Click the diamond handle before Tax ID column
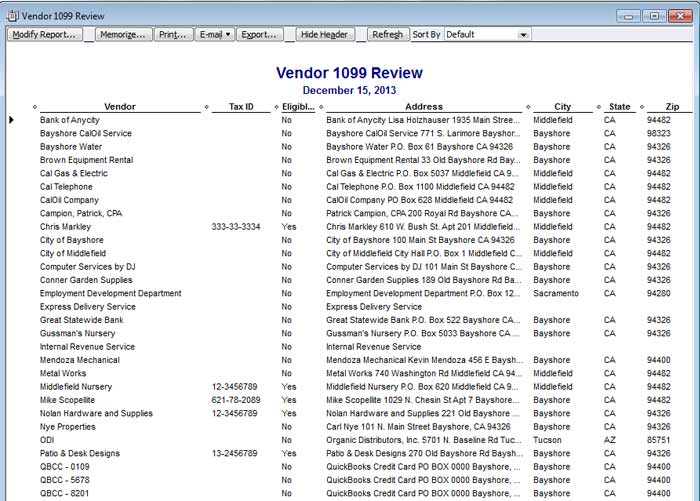Image resolution: width=700 pixels, height=501 pixels. coord(206,107)
